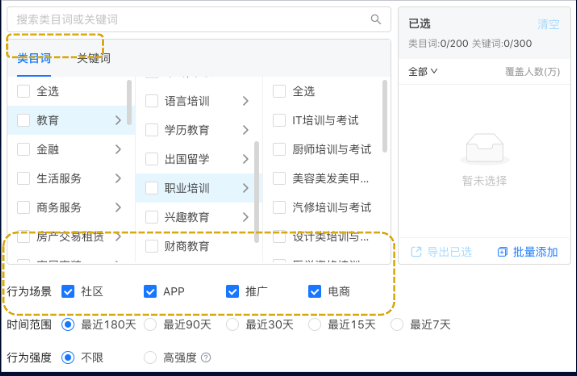Check the 兴趣教育 checkbox
Viewport: 577px width, 376px height.
(151, 217)
